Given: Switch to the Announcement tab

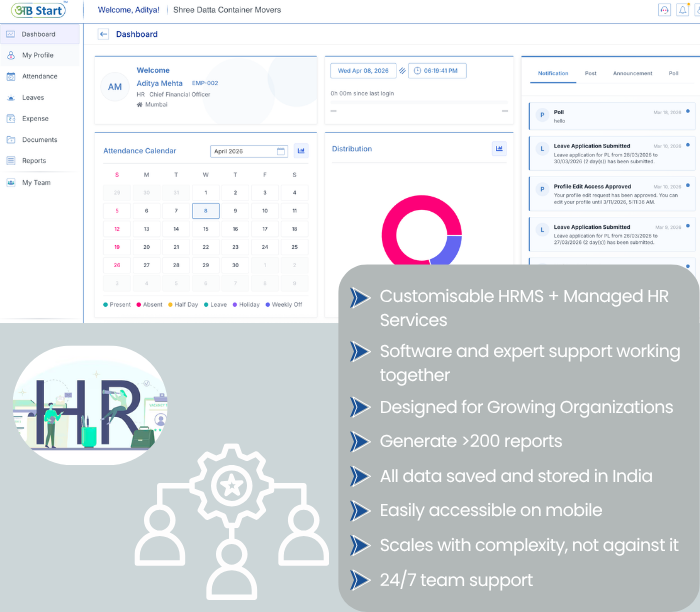Looking at the screenshot, I should point(632,73).
